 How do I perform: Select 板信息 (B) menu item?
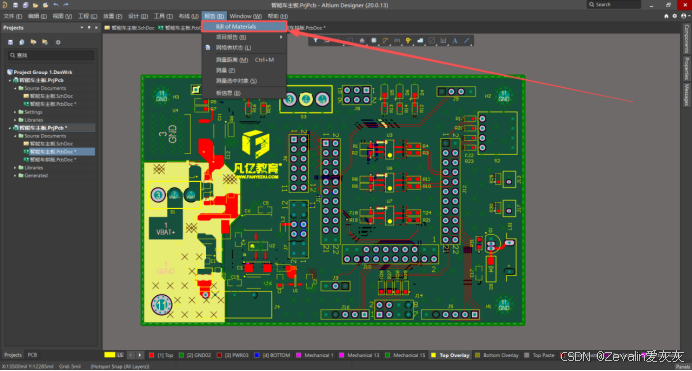click(244, 93)
